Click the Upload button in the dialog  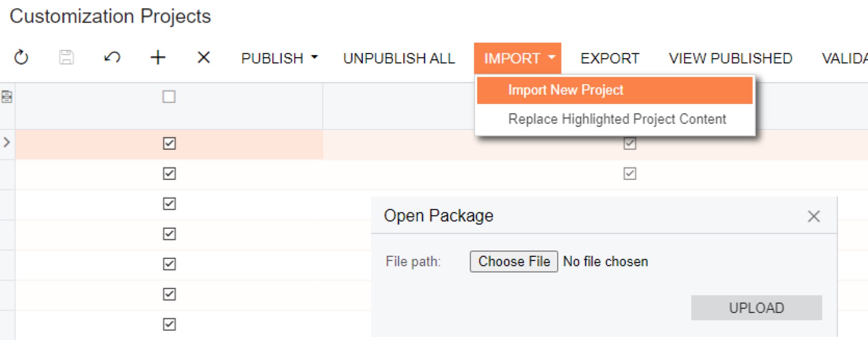tap(756, 308)
